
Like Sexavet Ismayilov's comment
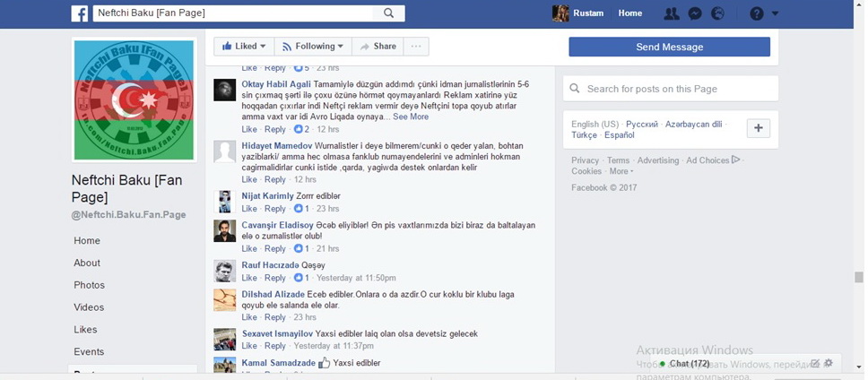click(249, 346)
